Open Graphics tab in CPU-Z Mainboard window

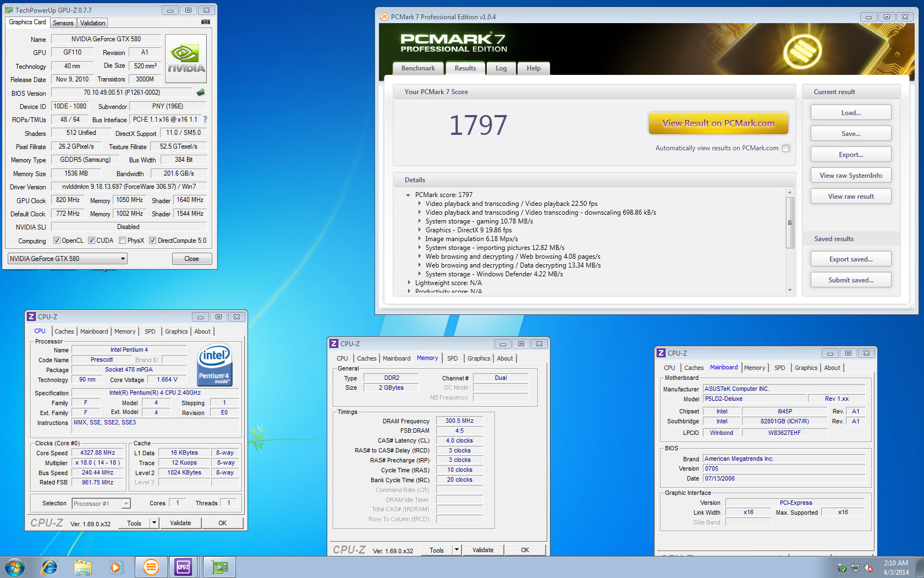click(806, 368)
